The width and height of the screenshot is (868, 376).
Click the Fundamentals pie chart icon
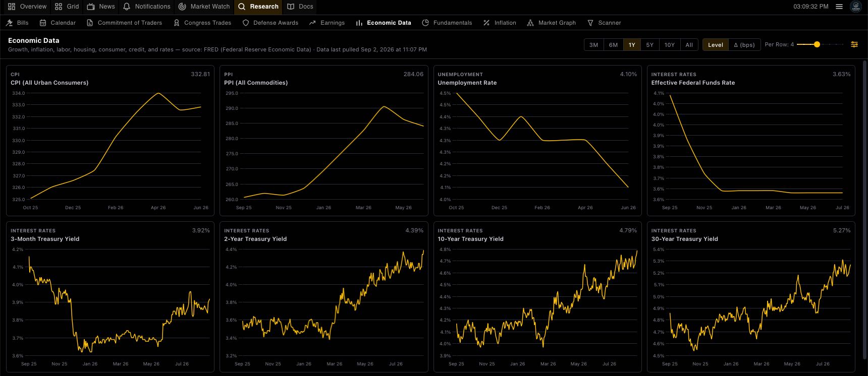pyautogui.click(x=425, y=23)
